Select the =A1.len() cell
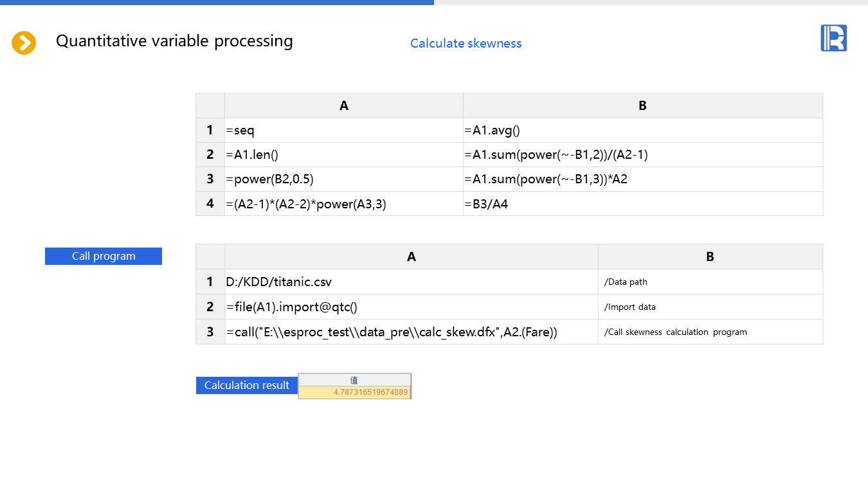 (343, 155)
